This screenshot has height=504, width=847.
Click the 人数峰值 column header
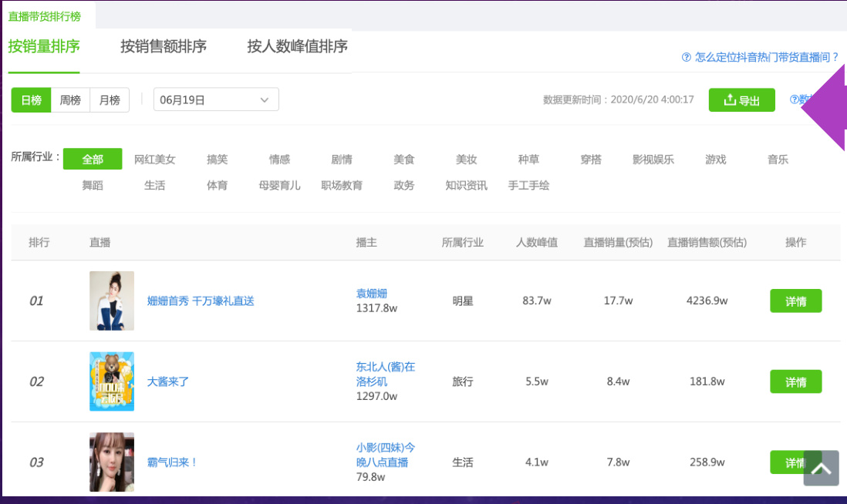pos(536,242)
